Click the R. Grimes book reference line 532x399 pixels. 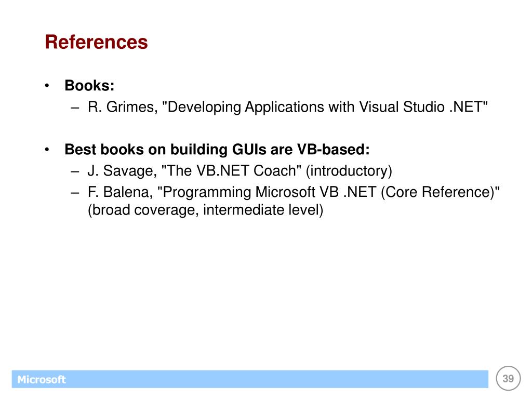[x=287, y=107]
